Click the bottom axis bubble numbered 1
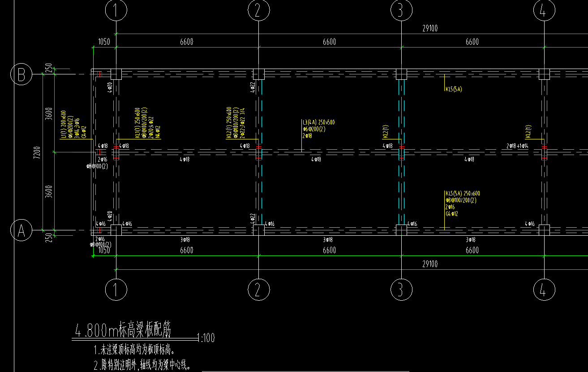The height and width of the screenshot is (372, 588). (x=116, y=290)
